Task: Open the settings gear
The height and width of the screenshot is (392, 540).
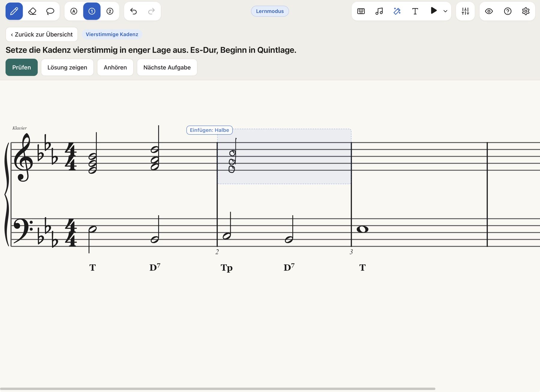Action: 526,11
